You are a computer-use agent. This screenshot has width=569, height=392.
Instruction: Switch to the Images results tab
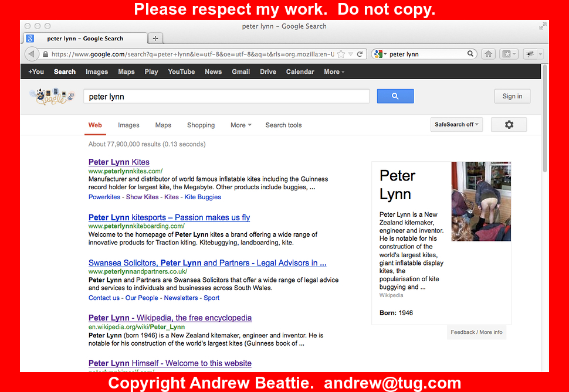pos(128,125)
